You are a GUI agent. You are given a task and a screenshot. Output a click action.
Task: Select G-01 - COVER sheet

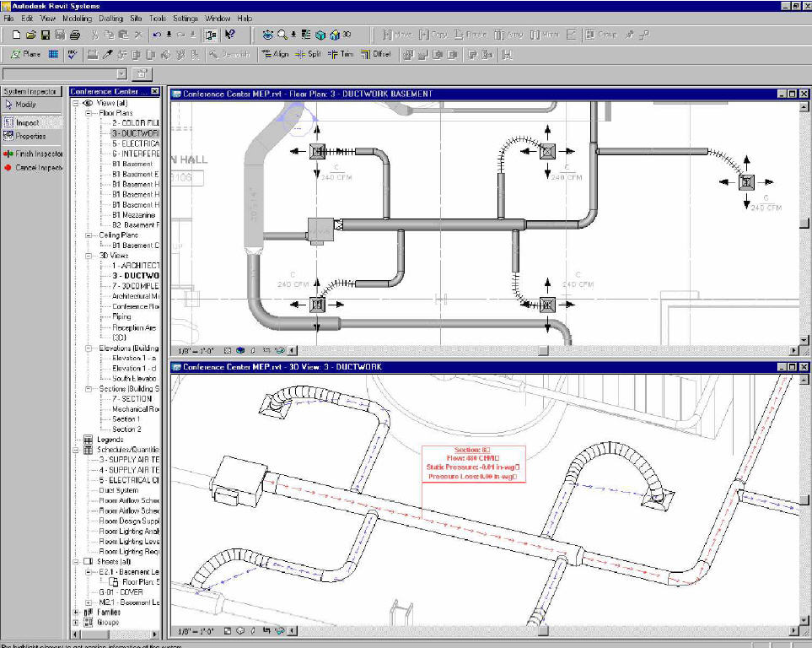pyautogui.click(x=121, y=592)
